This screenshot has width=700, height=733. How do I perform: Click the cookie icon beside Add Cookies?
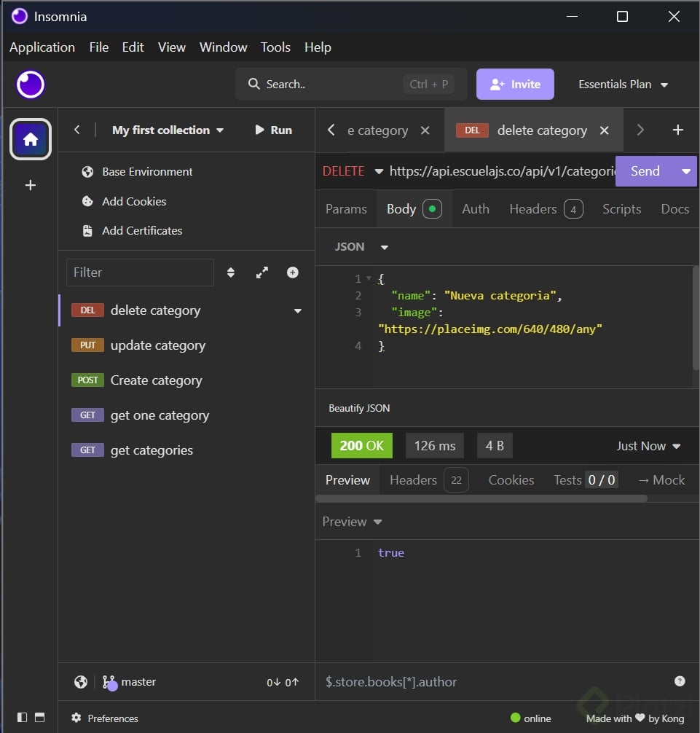[x=87, y=202]
